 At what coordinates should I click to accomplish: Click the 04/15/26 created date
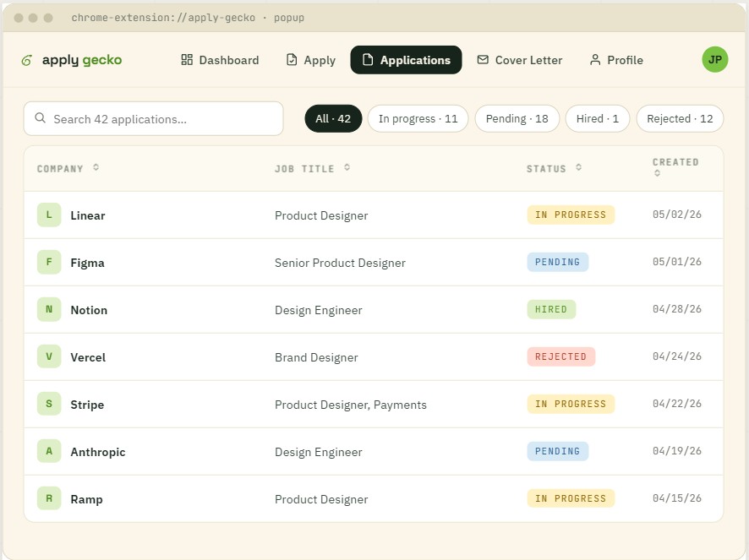pos(677,498)
